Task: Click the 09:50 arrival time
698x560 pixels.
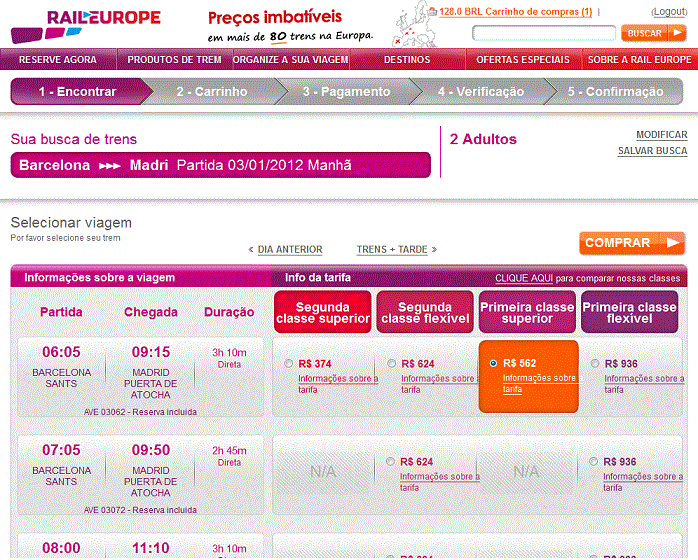Action: (x=151, y=450)
